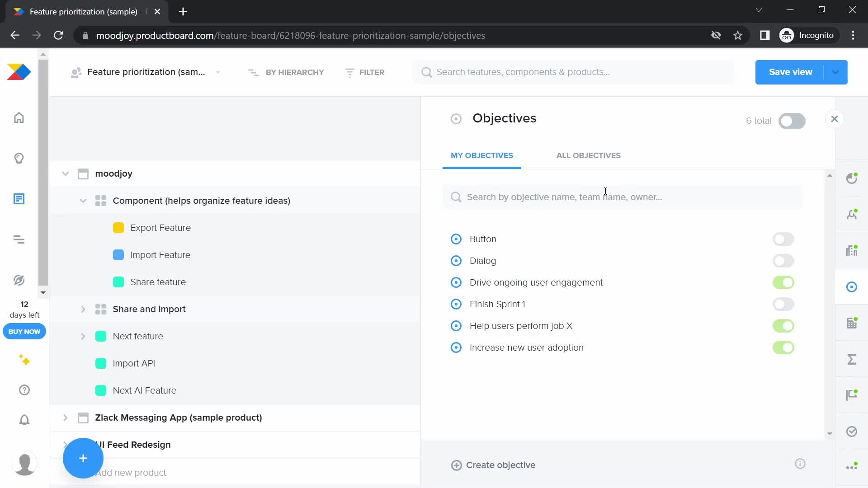Open the Insights lightbulb icon
Screen dimensions: 868x488
pyautogui.click(x=19, y=158)
